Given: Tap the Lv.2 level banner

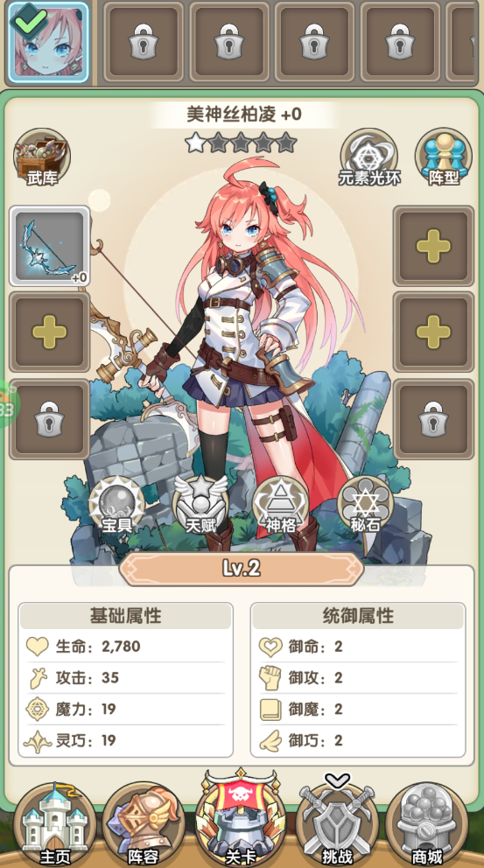Looking at the screenshot, I should click(242, 569).
